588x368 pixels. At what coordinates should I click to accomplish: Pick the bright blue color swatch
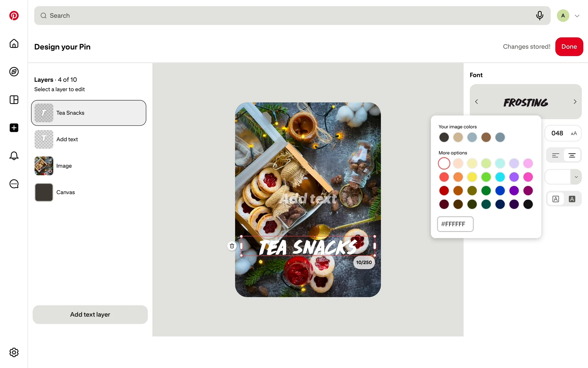click(500, 191)
